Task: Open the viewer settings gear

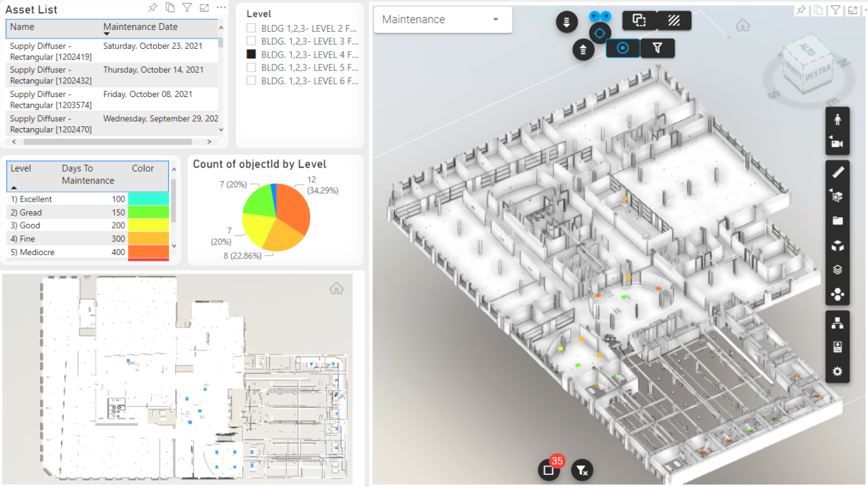Action: 837,371
